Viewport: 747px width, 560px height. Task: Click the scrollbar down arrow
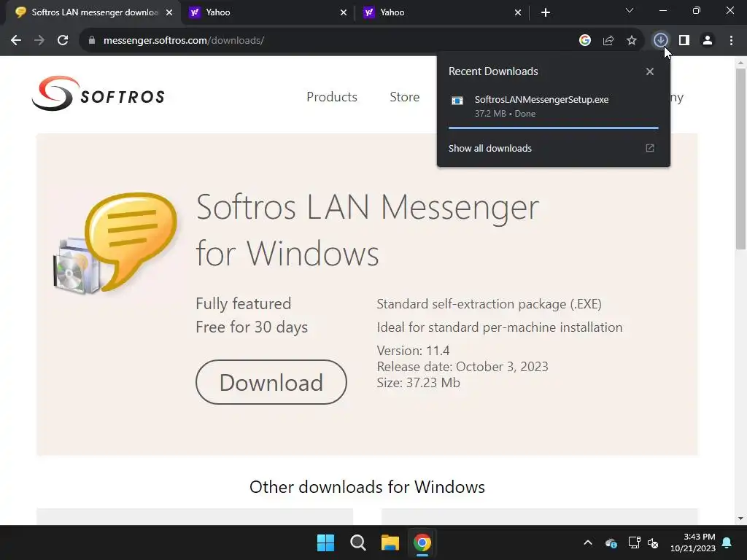740,518
